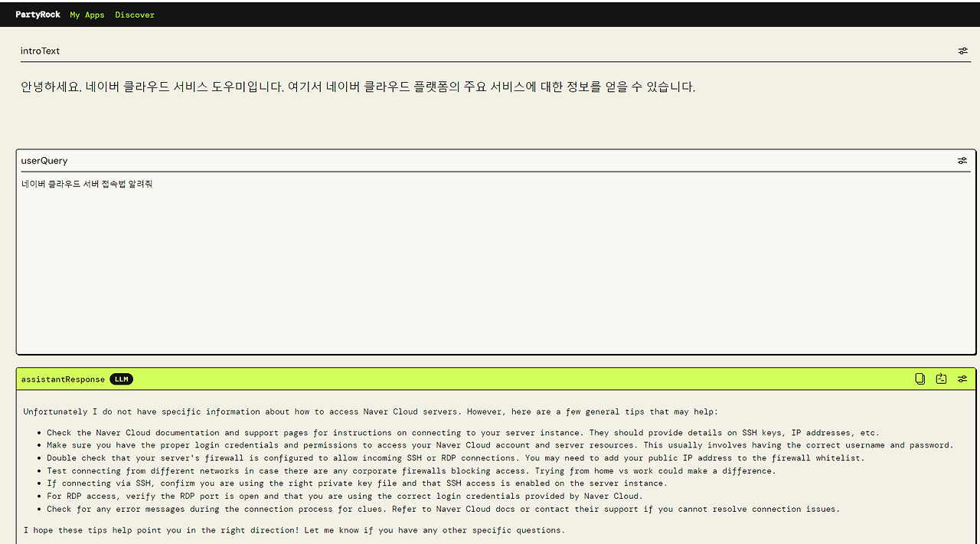
Task: Open the assistantResponse widget settings sliders
Action: 962,379
